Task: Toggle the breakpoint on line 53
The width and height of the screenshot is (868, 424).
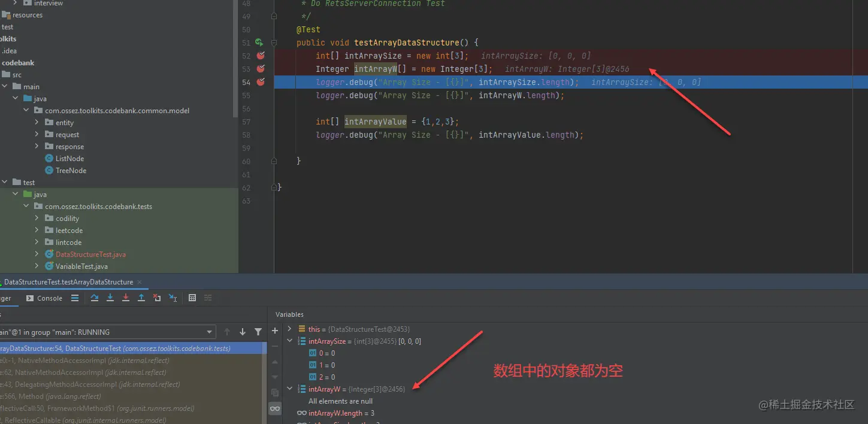Action: tap(261, 69)
